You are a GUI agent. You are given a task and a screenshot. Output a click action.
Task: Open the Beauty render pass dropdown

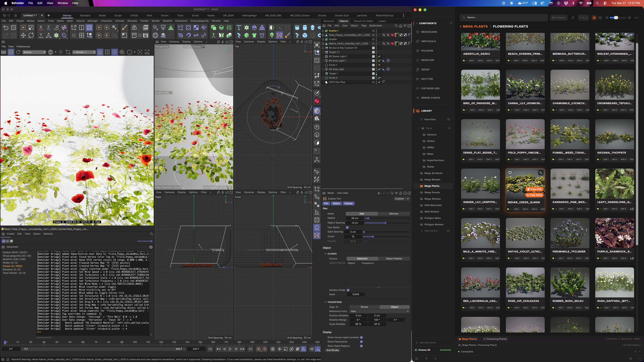34,52
